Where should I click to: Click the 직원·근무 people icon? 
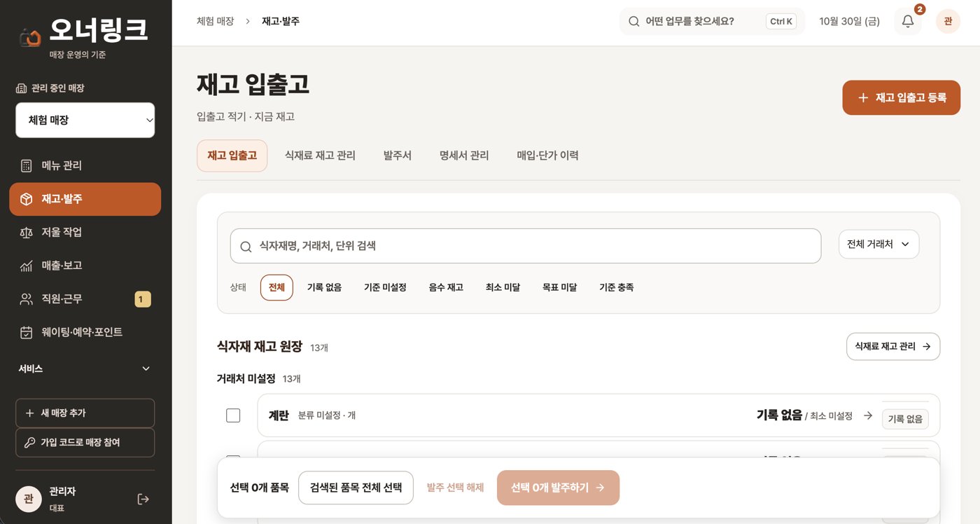27,299
